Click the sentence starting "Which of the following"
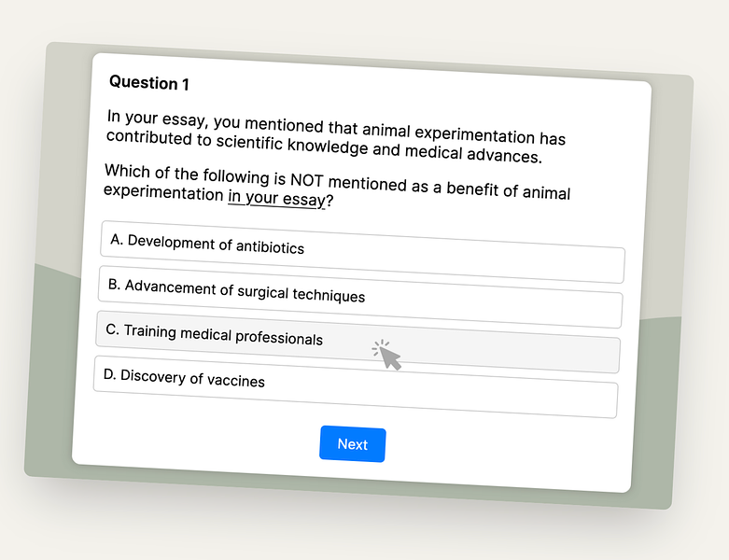This screenshot has height=560, width=729. click(x=337, y=187)
